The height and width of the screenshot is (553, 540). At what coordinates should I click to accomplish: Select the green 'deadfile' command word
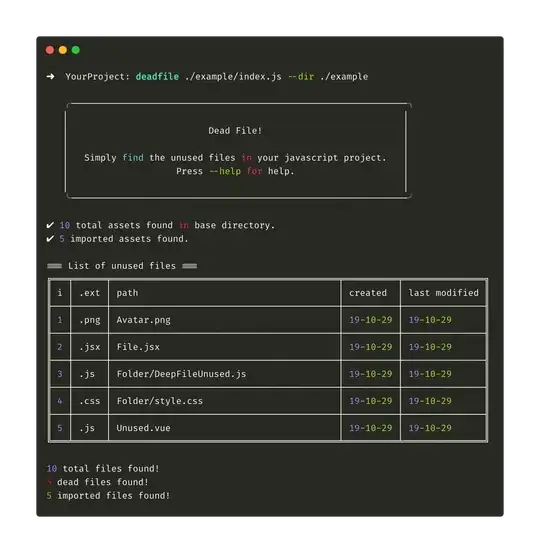pyautogui.click(x=157, y=77)
